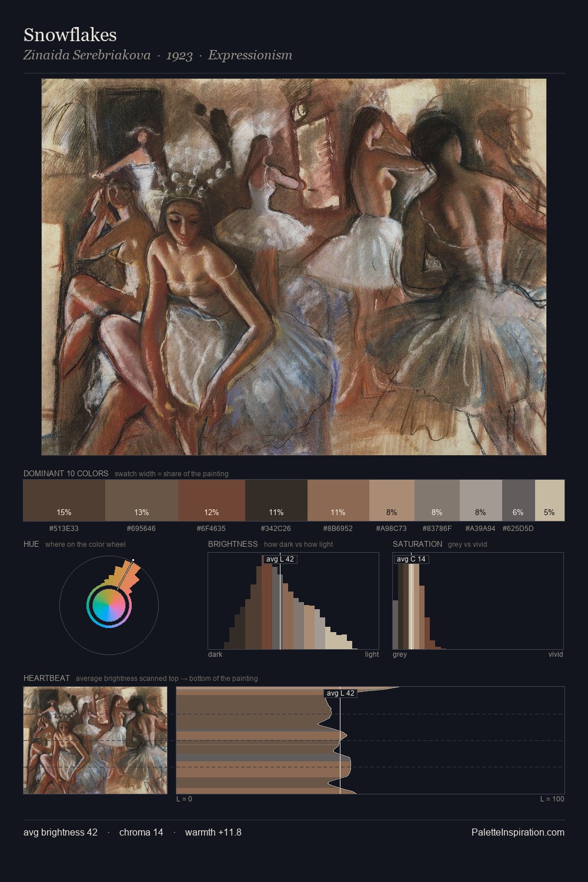This screenshot has height=882, width=588.
Task: Select the #6F4635 swatch at 12%
Action: [x=212, y=500]
